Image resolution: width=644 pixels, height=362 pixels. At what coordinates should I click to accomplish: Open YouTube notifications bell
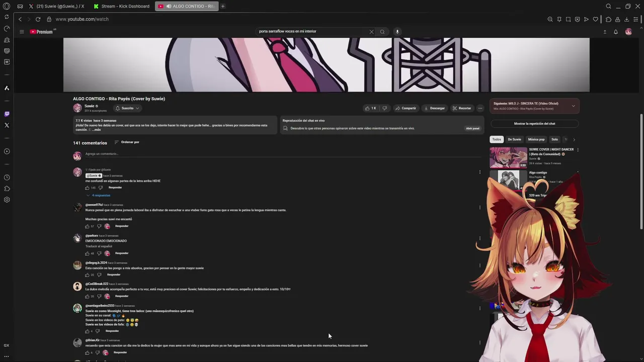pos(615,32)
